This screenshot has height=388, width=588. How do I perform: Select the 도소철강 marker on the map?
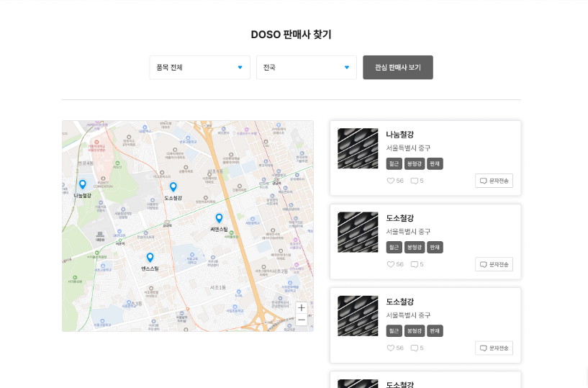(x=173, y=186)
